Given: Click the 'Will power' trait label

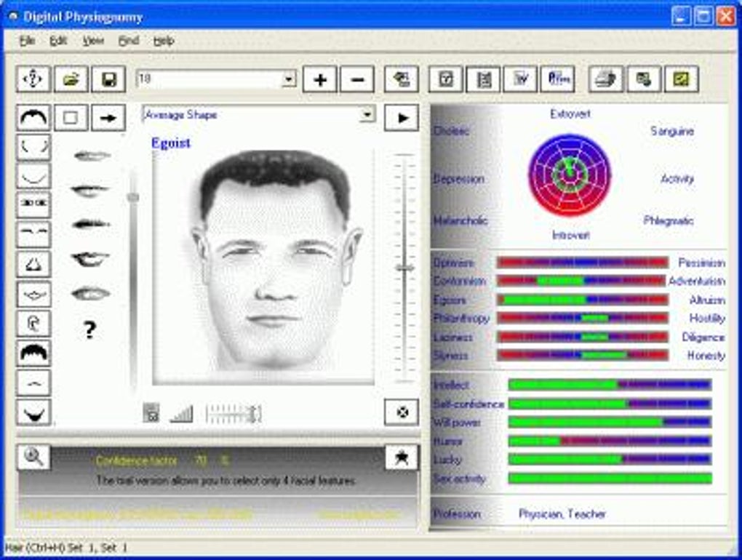Looking at the screenshot, I should (x=457, y=423).
